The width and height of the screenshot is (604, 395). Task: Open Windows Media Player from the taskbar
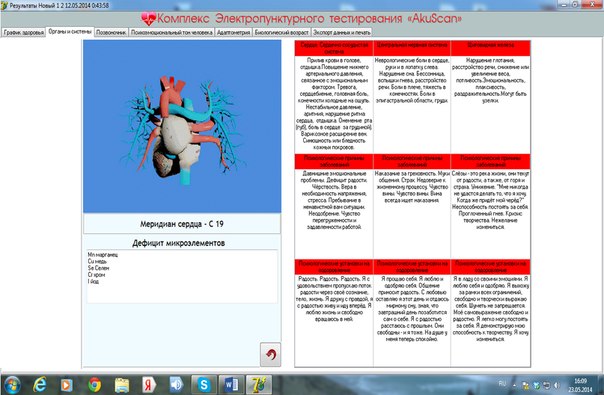coord(67,385)
